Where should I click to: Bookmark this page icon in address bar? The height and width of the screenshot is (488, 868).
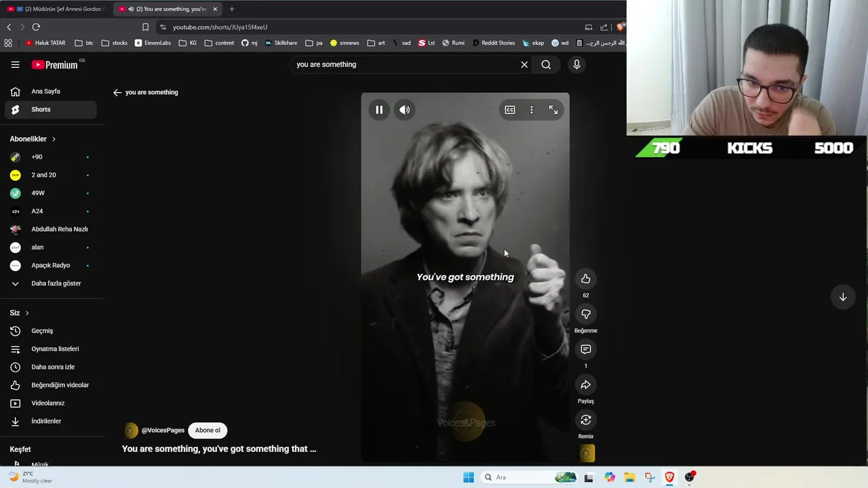coord(145,27)
